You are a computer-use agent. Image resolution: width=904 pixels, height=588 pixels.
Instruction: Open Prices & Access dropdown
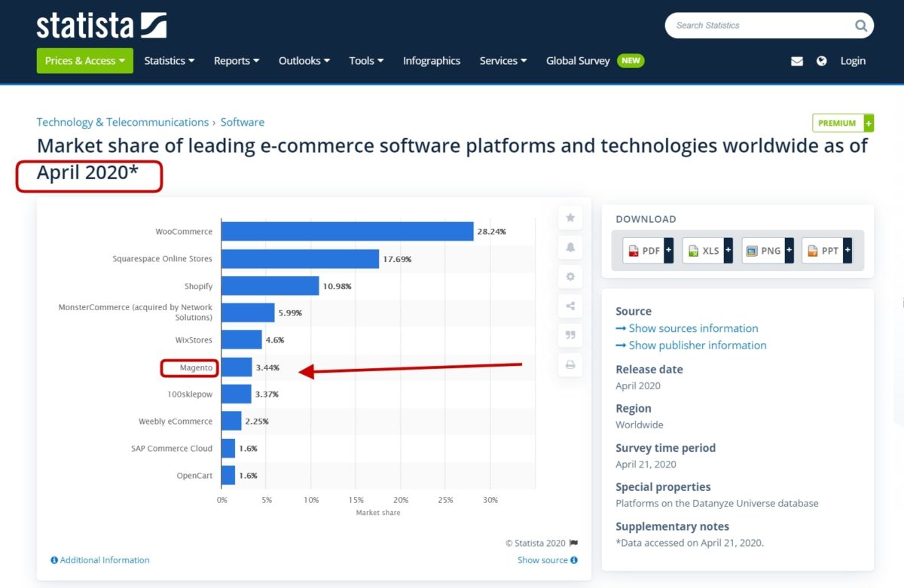click(85, 61)
